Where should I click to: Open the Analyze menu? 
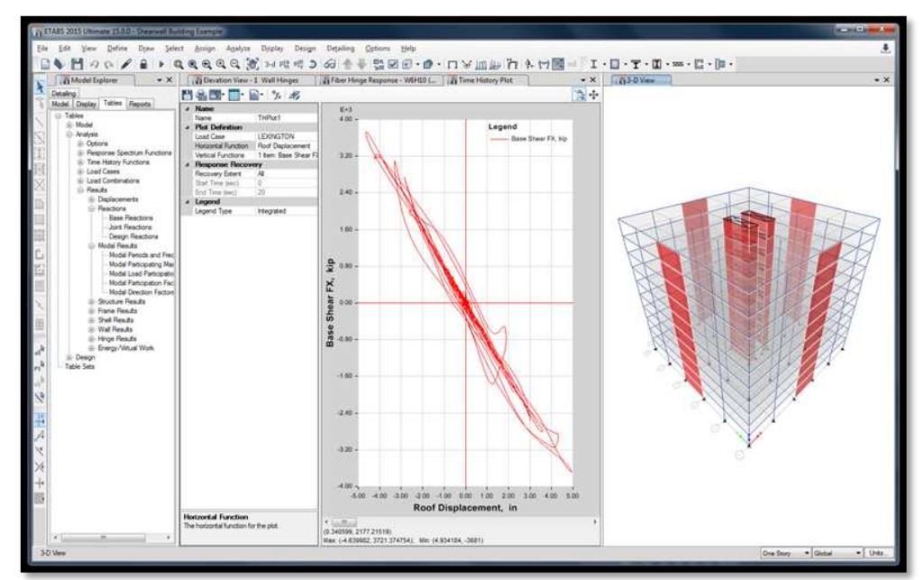238,49
